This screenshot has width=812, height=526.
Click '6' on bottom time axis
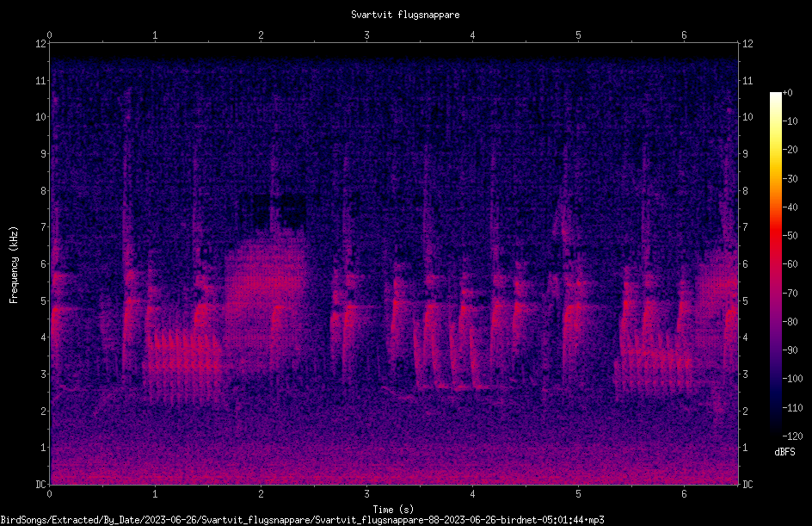tap(684, 494)
